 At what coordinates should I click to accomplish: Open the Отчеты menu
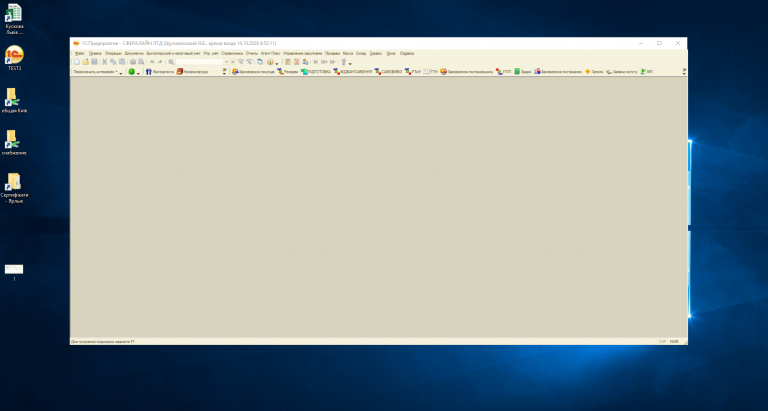tap(252, 53)
